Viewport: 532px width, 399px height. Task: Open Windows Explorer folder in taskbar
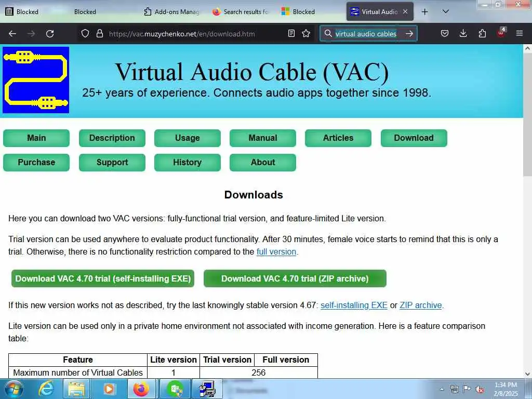click(76, 389)
